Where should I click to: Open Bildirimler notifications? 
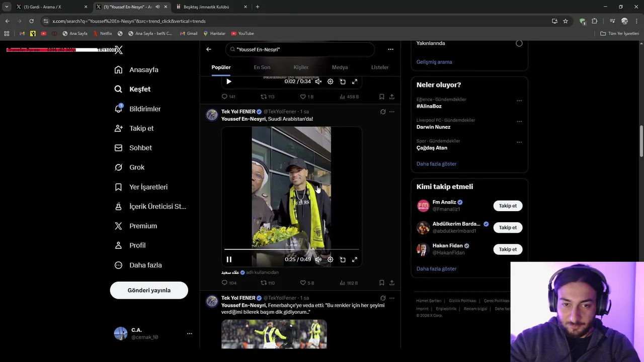[x=138, y=109]
